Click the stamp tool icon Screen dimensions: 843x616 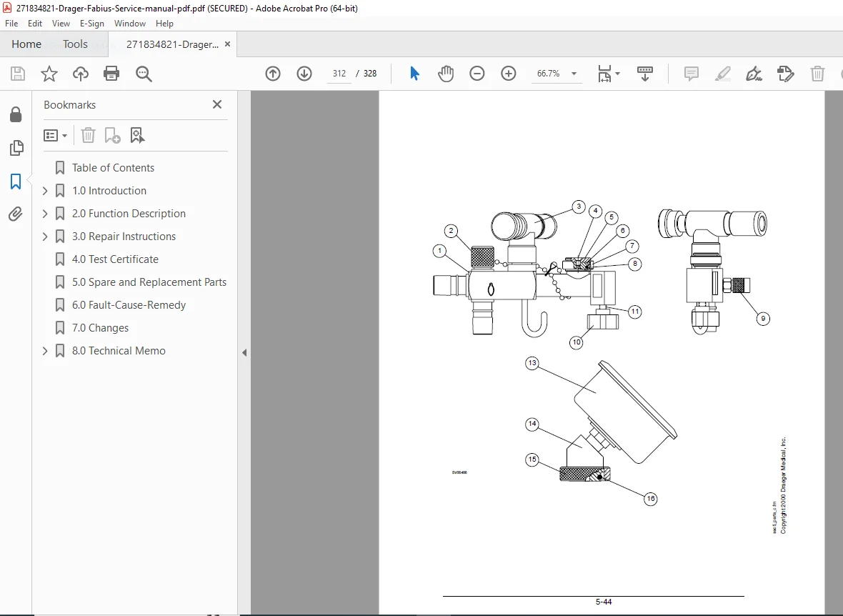(x=785, y=74)
